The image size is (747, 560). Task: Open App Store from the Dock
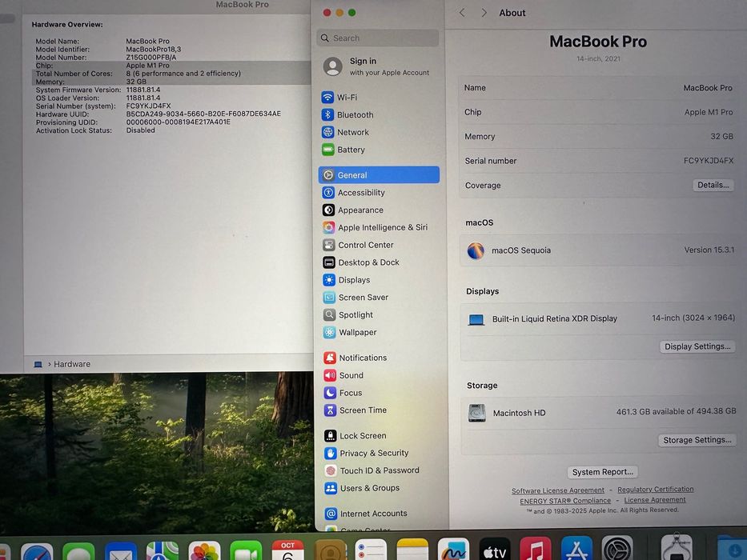[577, 550]
